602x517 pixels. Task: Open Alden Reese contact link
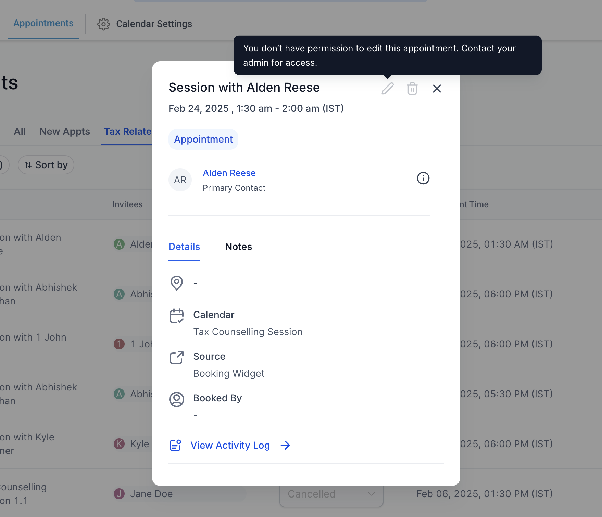[x=229, y=173]
